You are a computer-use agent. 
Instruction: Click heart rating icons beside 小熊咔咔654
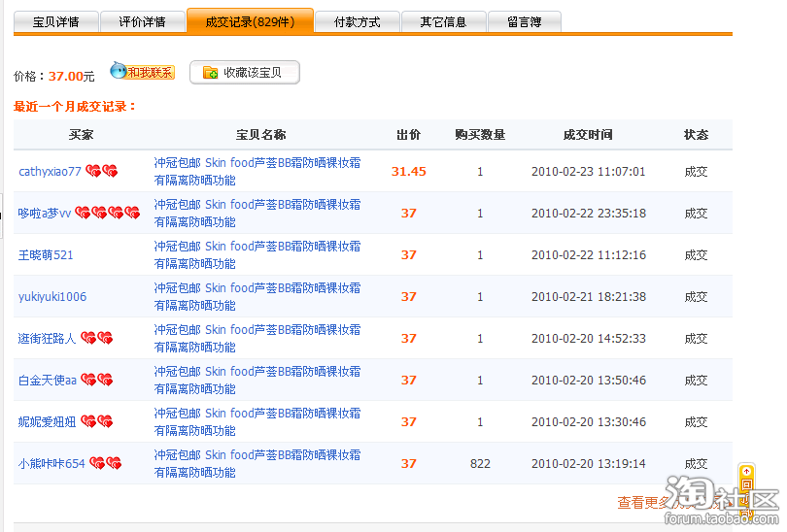tap(106, 464)
